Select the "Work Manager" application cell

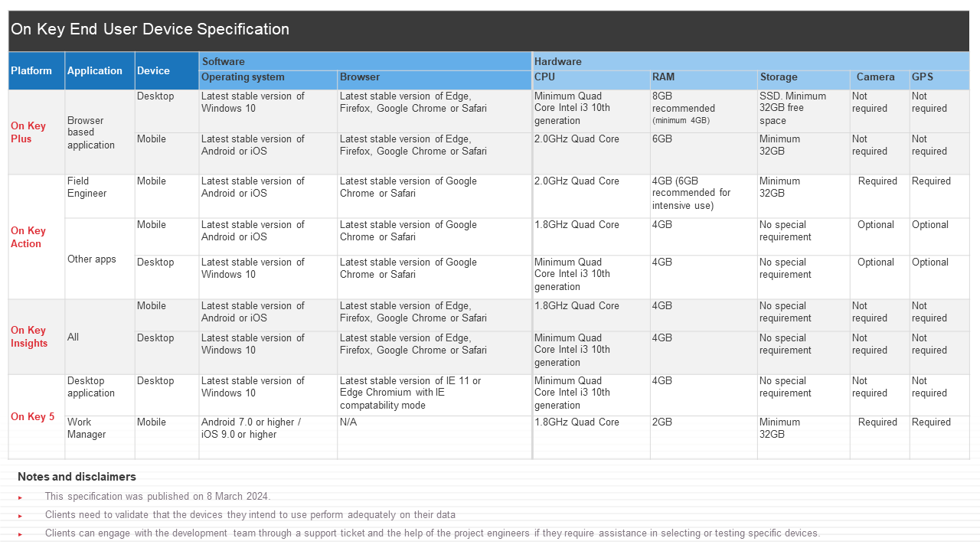[x=100, y=437]
